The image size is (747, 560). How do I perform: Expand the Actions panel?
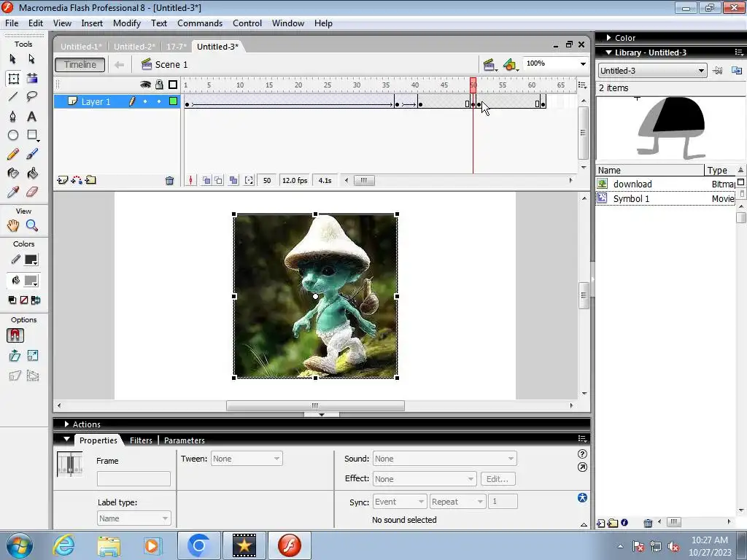66,424
